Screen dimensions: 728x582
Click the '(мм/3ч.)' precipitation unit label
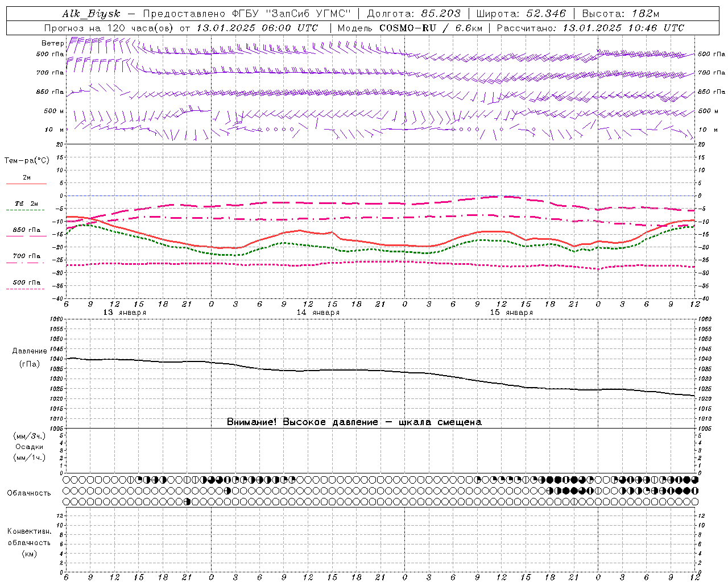coord(30,436)
